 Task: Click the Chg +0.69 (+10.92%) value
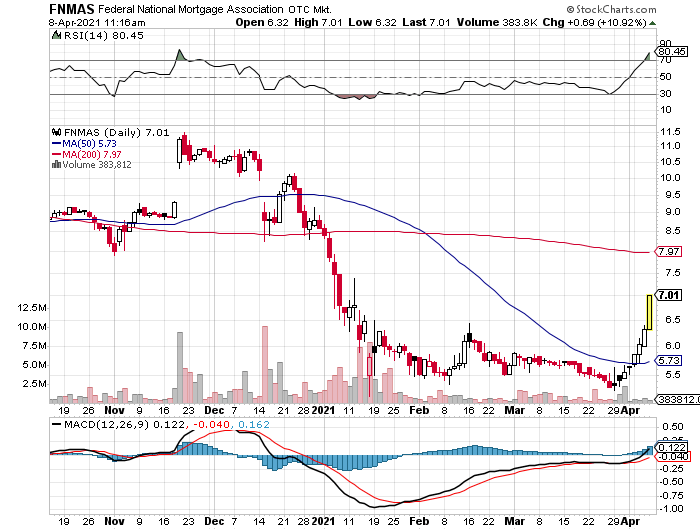595,22
